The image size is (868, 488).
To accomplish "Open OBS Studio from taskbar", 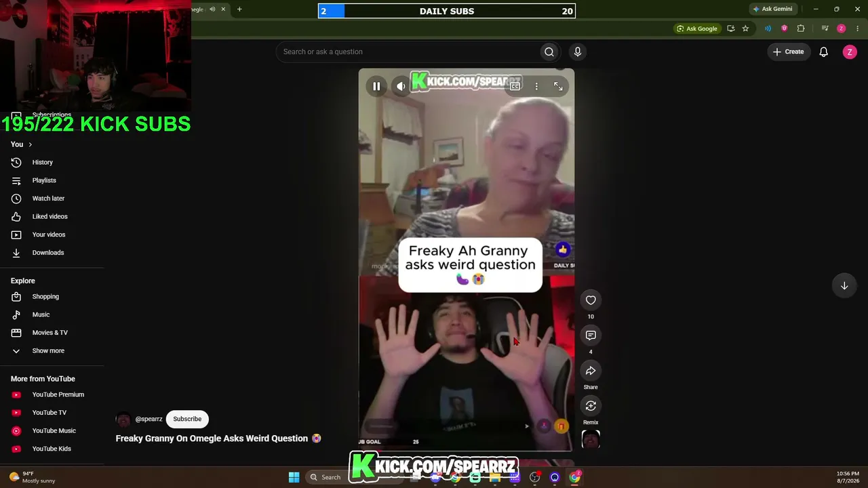I will click(534, 477).
